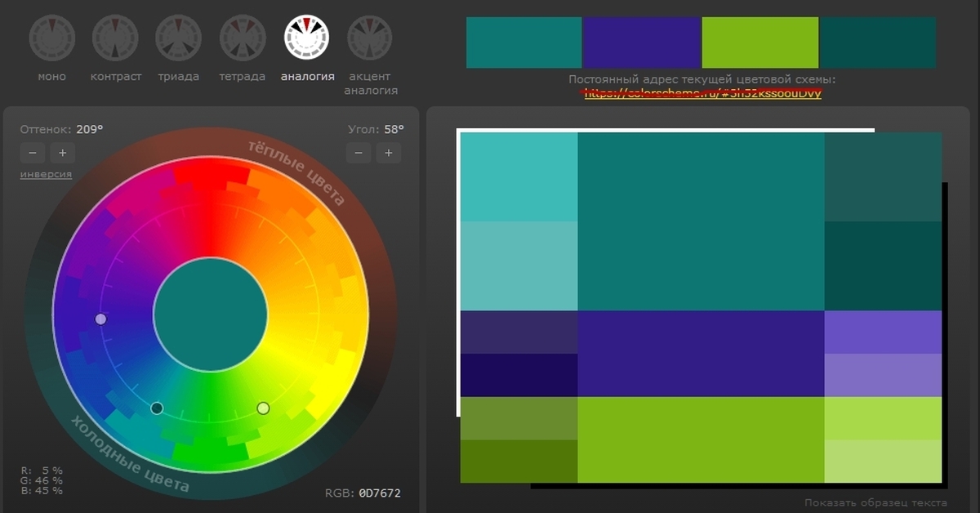Click the light green wheel handle

(x=263, y=408)
